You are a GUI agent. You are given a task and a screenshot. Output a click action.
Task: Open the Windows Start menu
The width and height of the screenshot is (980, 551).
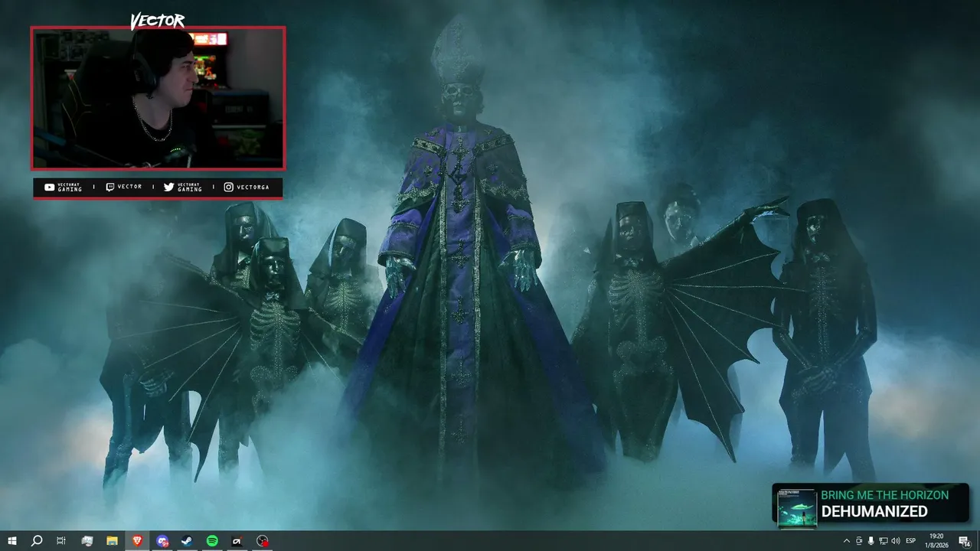(x=12, y=541)
